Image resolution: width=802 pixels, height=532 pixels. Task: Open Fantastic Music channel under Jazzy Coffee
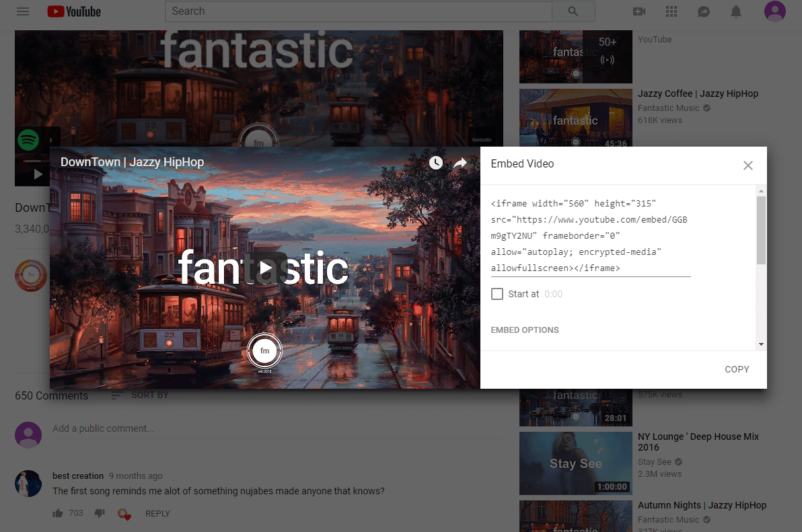point(668,108)
